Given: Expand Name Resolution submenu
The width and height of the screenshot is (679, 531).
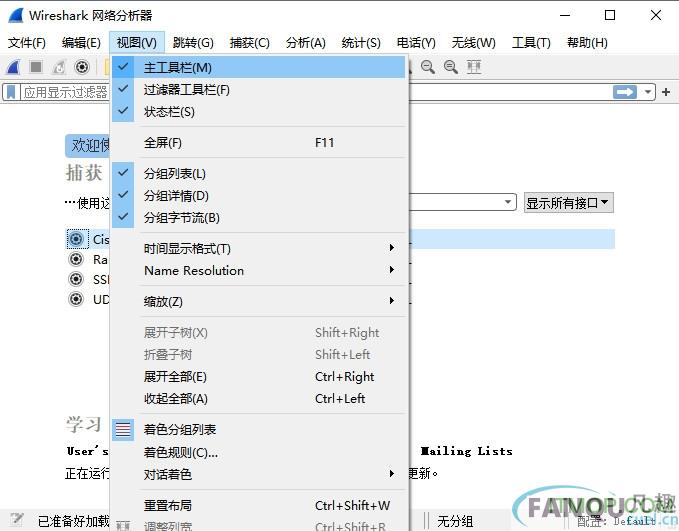Looking at the screenshot, I should (259, 270).
